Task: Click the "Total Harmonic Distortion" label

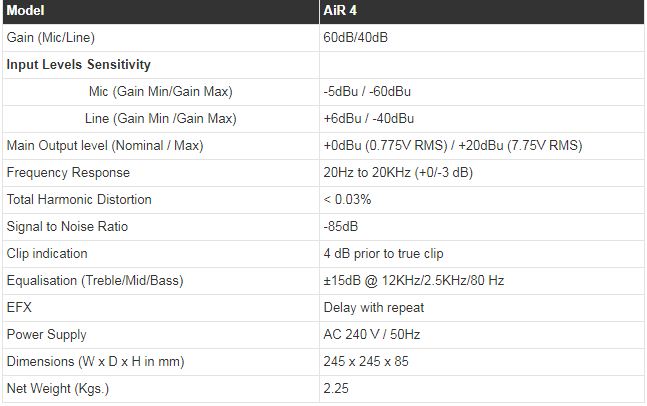Action: (x=79, y=200)
